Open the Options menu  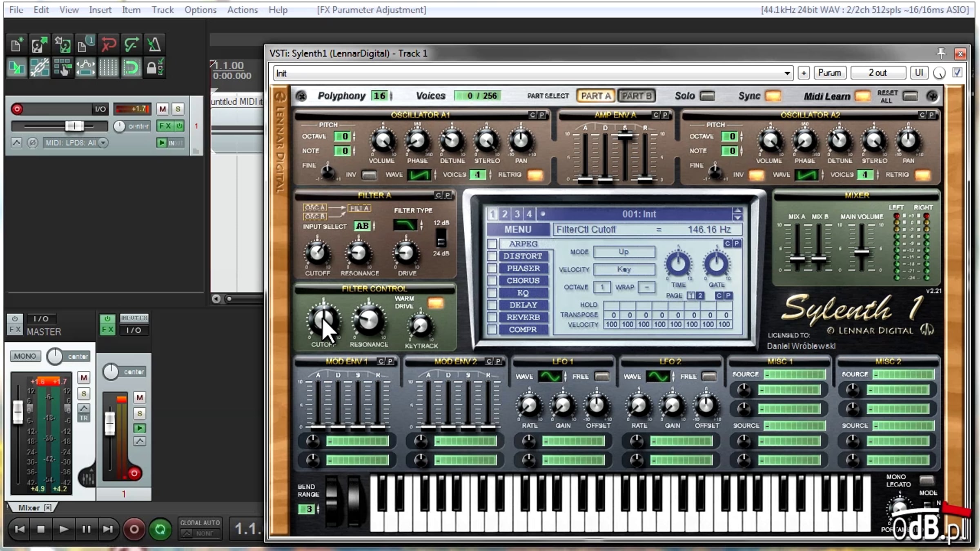click(x=200, y=10)
